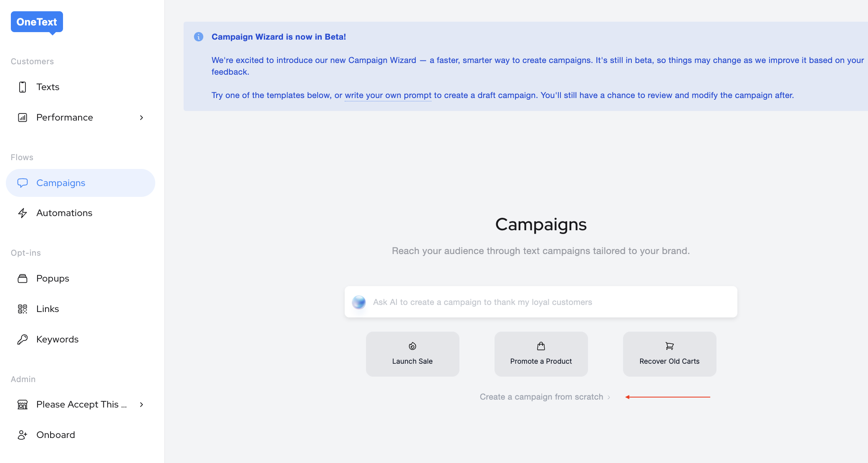Click the Automations lightning bolt icon
The width and height of the screenshot is (868, 463).
(23, 213)
